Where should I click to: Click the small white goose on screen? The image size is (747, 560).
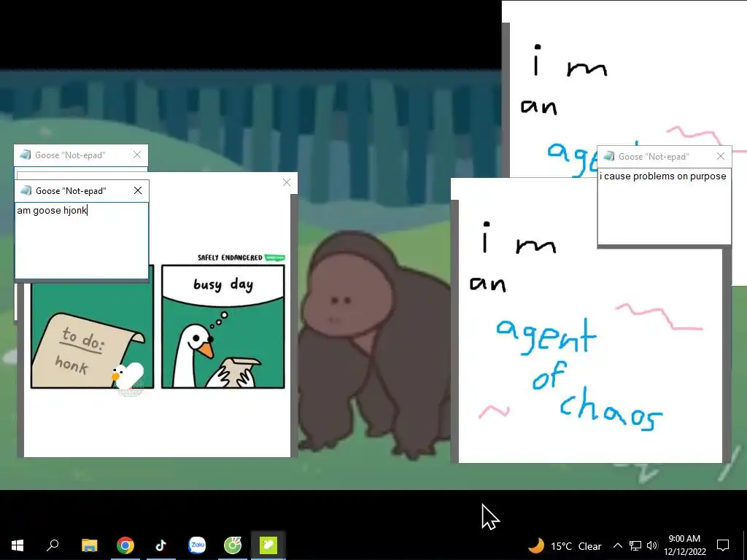[x=128, y=376]
